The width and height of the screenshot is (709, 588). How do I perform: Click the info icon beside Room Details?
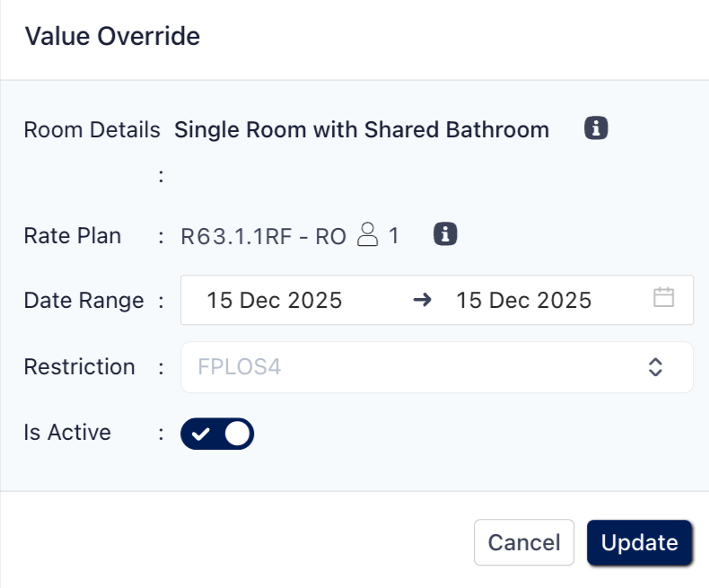coord(596,128)
